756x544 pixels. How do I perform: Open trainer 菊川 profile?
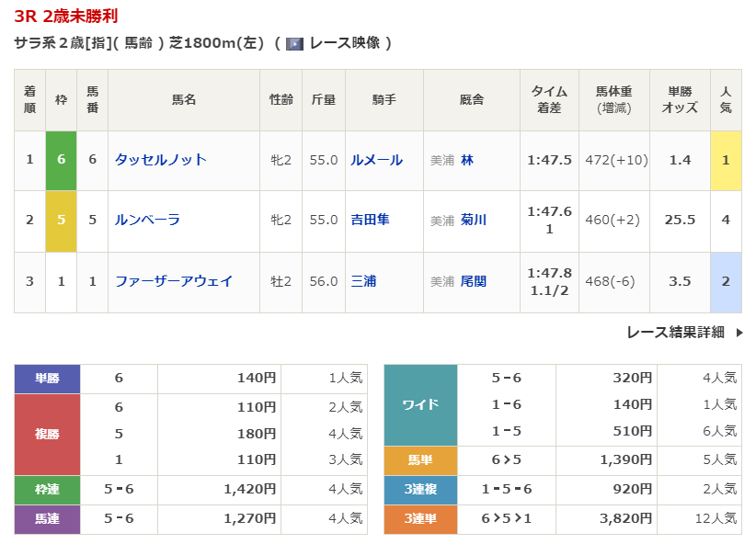pos(473,221)
